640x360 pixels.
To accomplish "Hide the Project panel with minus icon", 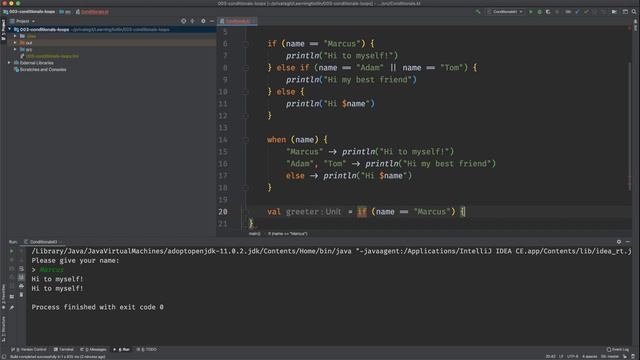I will (212, 21).
